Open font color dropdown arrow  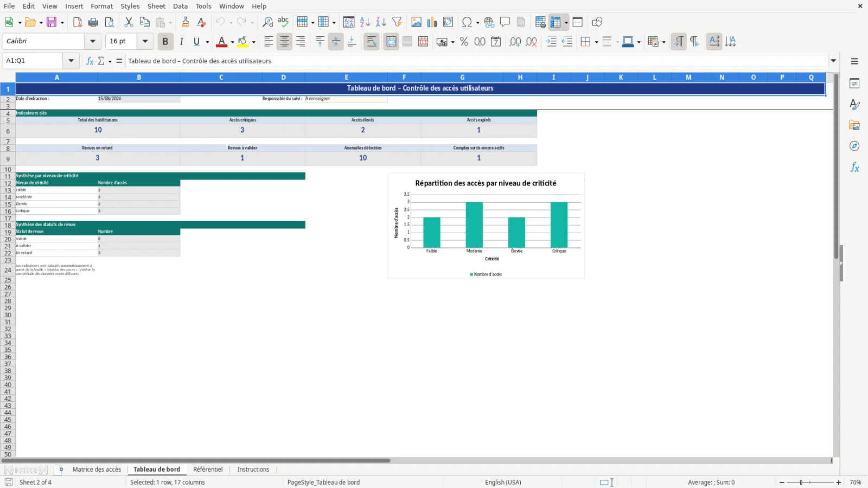coord(232,42)
